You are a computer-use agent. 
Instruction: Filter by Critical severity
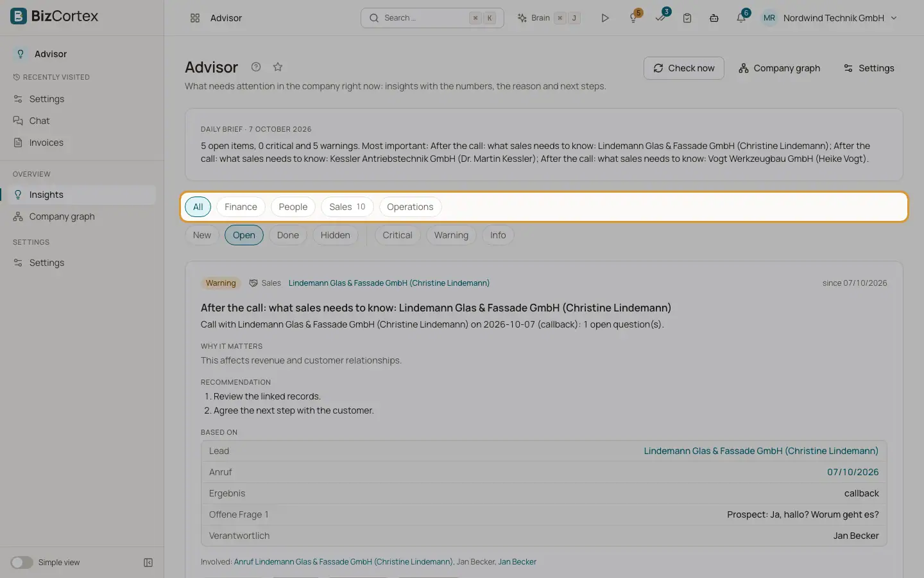coord(397,235)
